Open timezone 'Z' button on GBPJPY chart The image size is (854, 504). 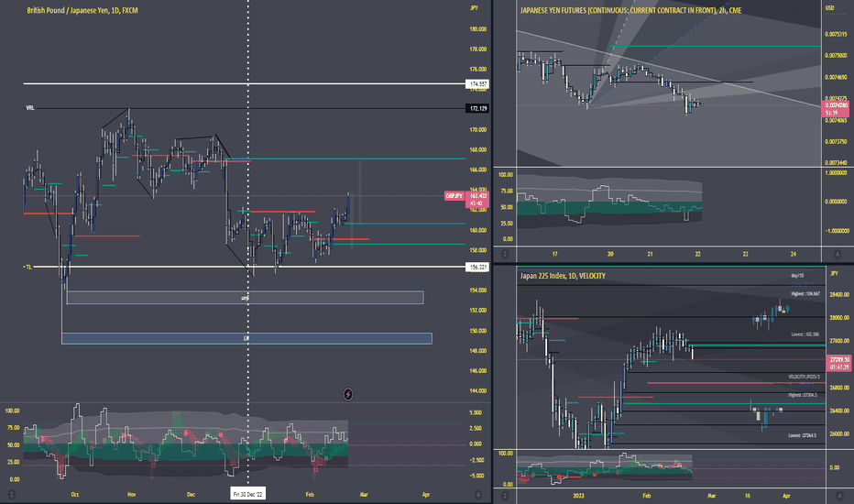[11, 494]
